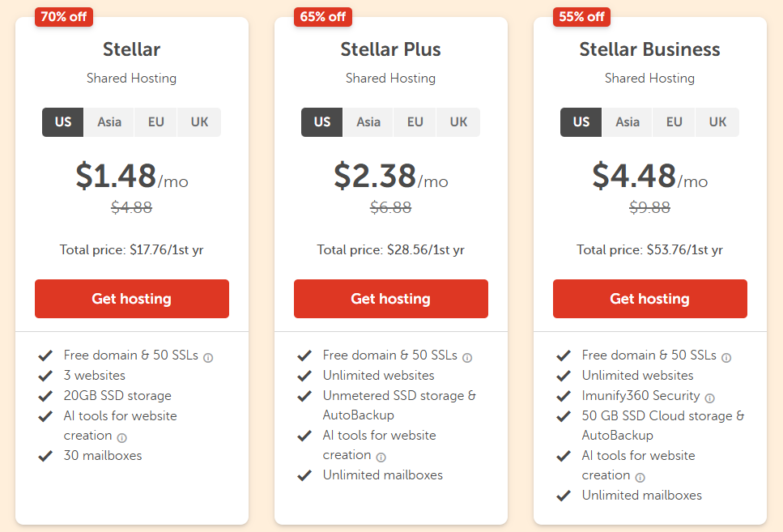Open Imunify360 Security info icon

[x=710, y=398]
